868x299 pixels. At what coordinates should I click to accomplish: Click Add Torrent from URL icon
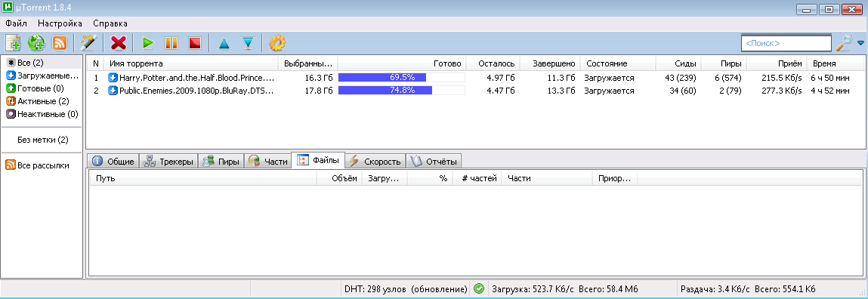tap(36, 42)
